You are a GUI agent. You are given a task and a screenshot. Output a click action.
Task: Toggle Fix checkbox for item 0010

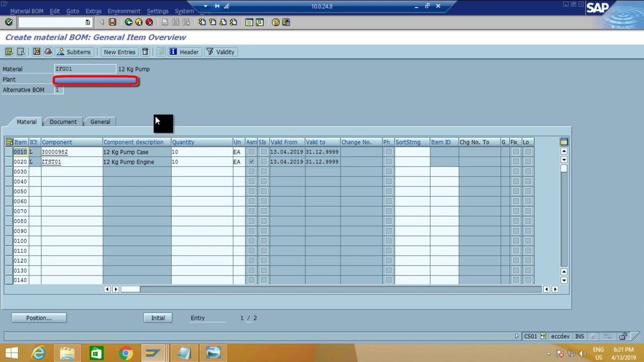pos(516,152)
